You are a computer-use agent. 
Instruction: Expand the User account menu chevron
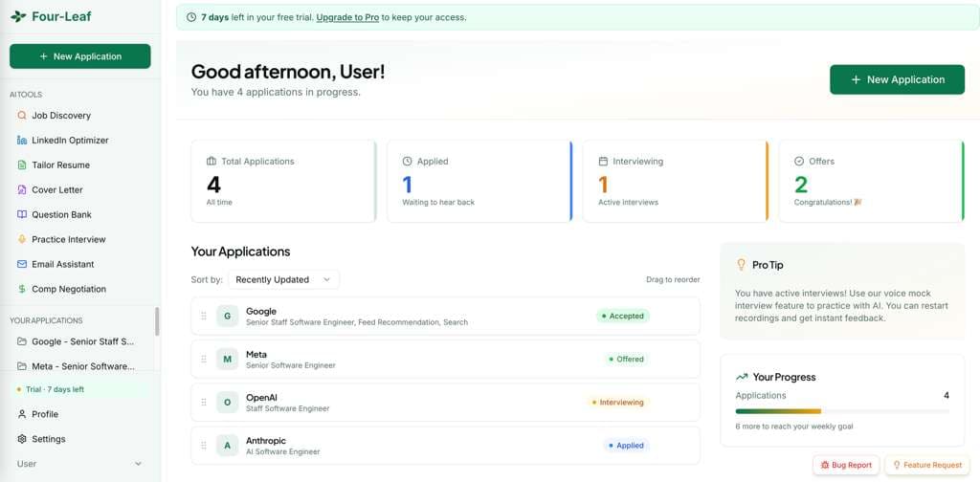pyautogui.click(x=138, y=464)
